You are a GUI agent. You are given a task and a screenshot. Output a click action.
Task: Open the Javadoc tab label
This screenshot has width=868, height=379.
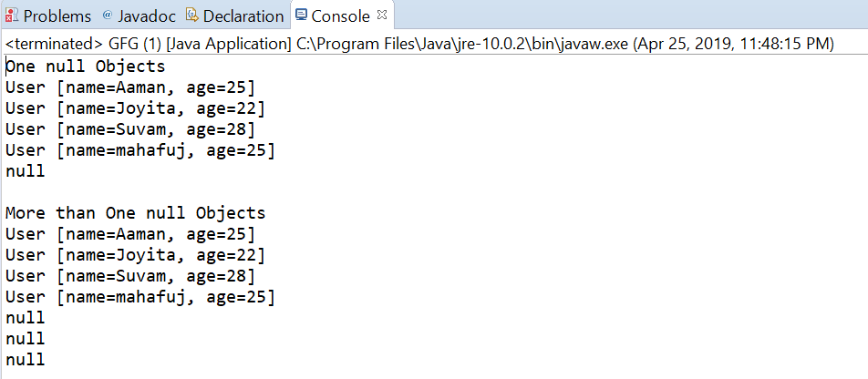[145, 16]
